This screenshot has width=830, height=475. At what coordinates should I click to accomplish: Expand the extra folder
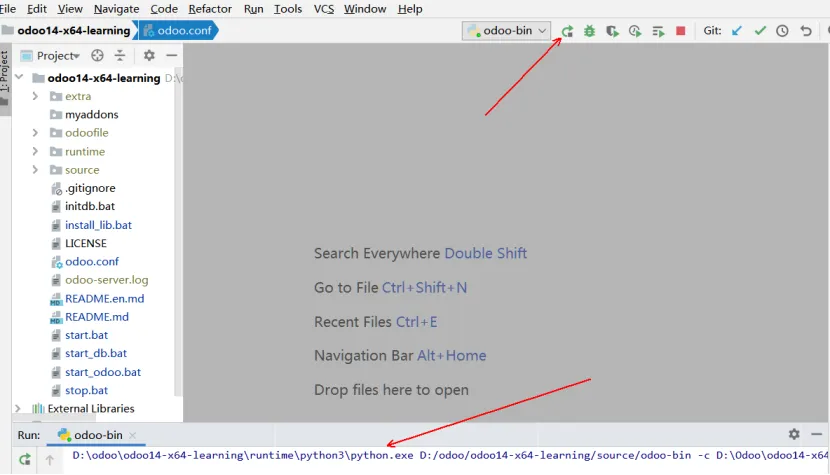pyautogui.click(x=35, y=96)
